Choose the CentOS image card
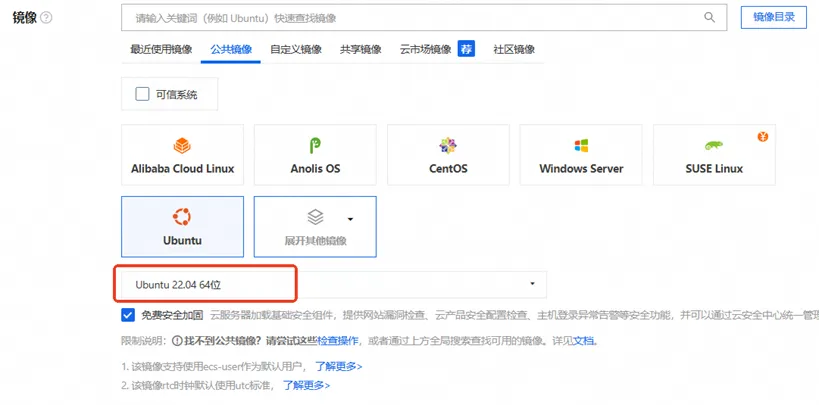Image resolution: width=819 pixels, height=405 pixels. point(448,155)
